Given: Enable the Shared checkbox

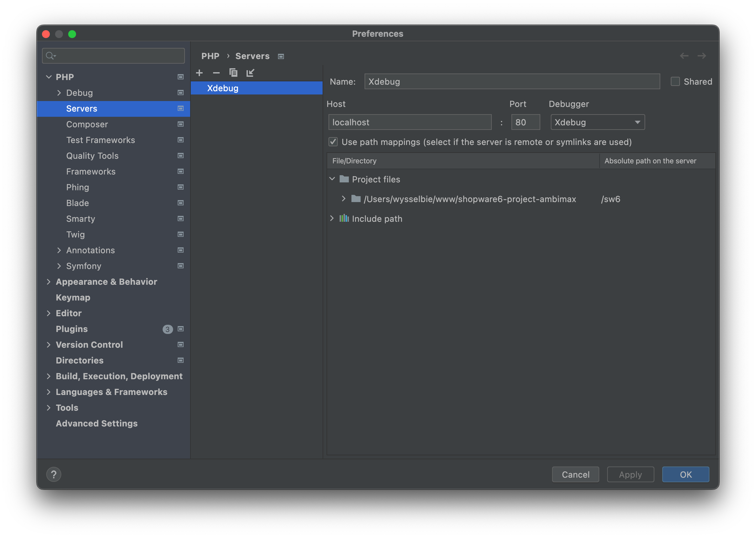Looking at the screenshot, I should click(675, 81).
